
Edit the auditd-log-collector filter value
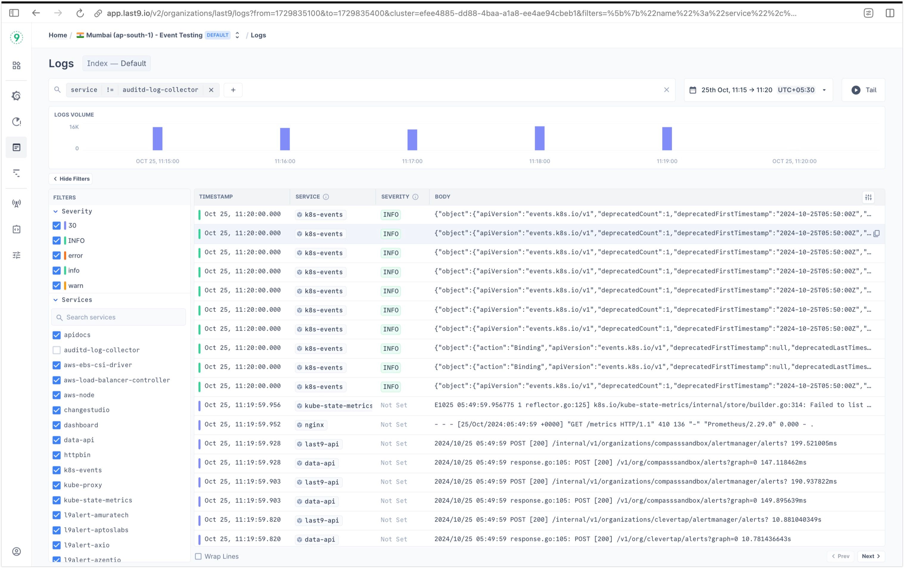pyautogui.click(x=160, y=90)
